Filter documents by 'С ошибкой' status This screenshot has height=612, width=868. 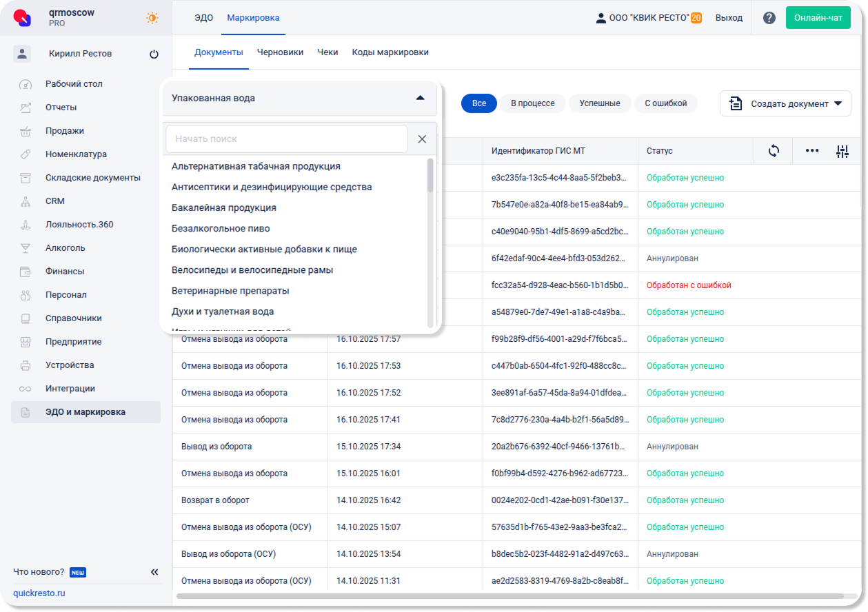coord(665,103)
